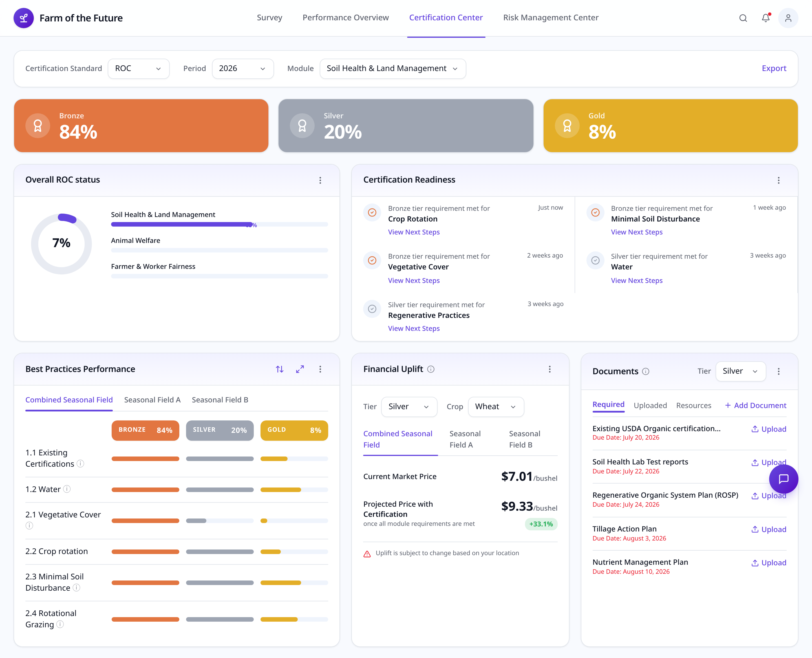The height and width of the screenshot is (658, 812).
Task: View Next Steps for Water
Action: click(x=637, y=280)
